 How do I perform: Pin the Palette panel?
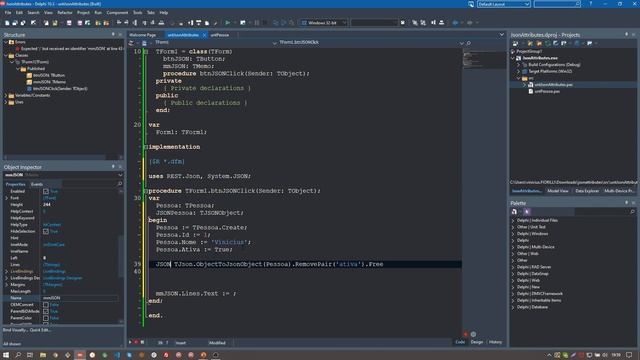(x=627, y=203)
